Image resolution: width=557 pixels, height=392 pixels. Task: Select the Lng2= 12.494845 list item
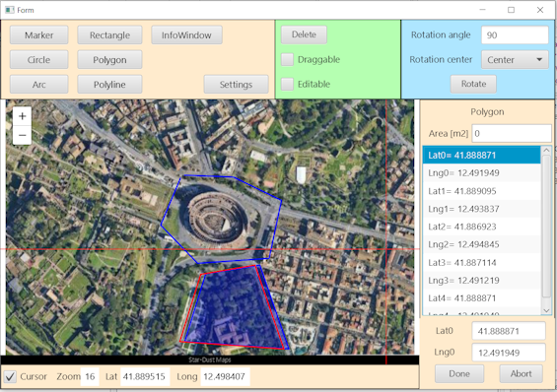pyautogui.click(x=481, y=244)
